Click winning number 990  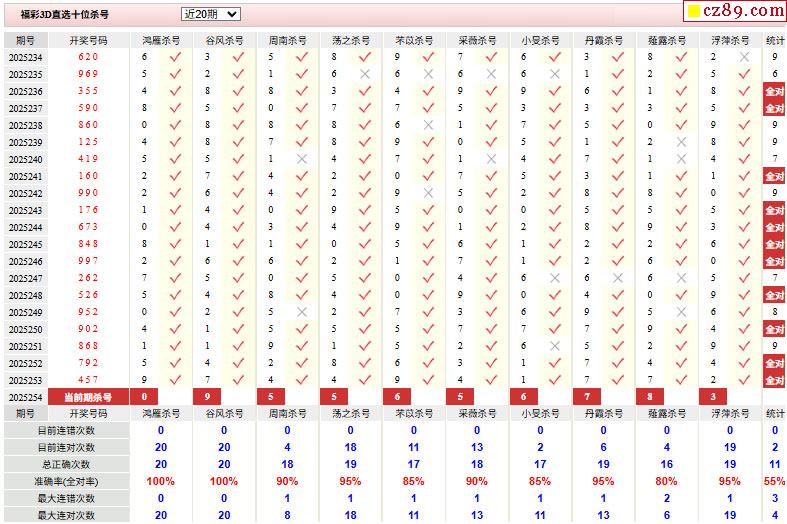(x=88, y=193)
